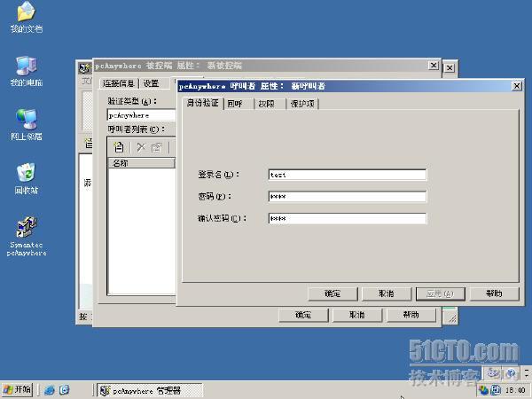The image size is (532, 399).
Task: Click 取消 in the host properties window
Action: 357,315
